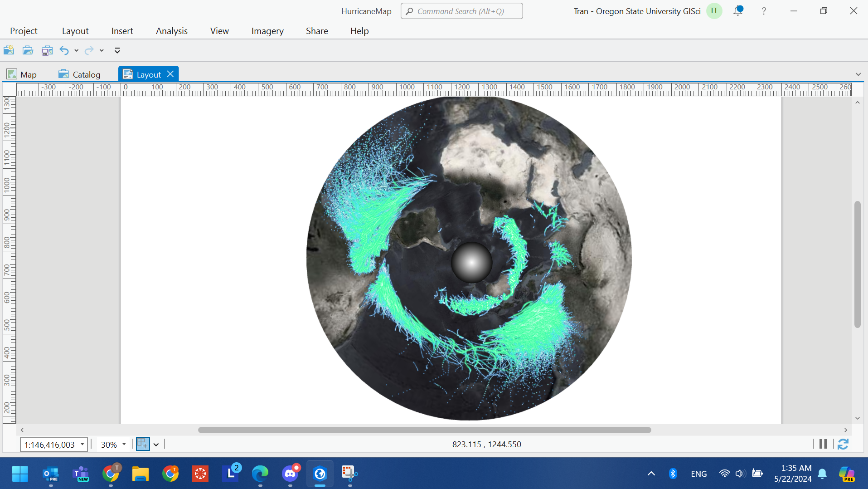Viewport: 868px width, 489px height.
Task: Click the horizontal scrollbar under the layout
Action: 424,430
